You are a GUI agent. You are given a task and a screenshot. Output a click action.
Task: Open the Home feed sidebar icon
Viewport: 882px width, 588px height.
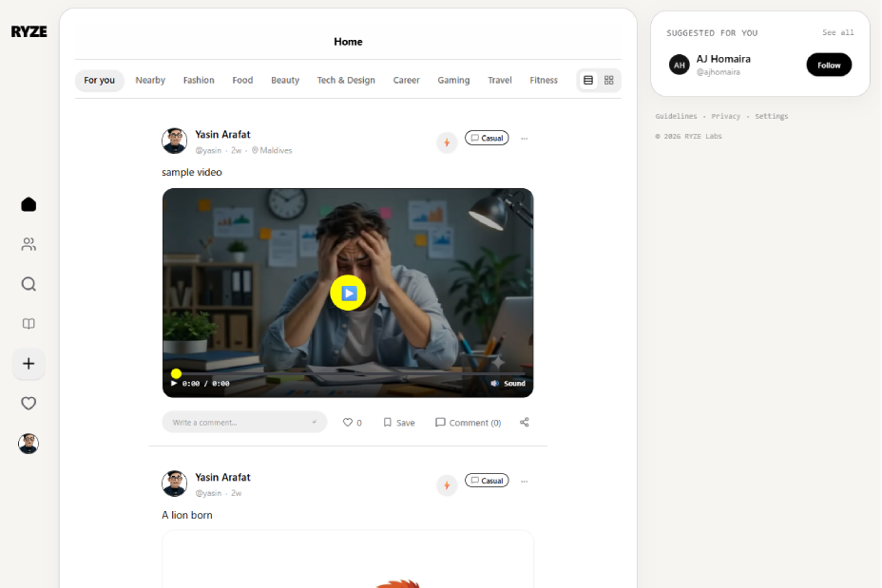29,204
